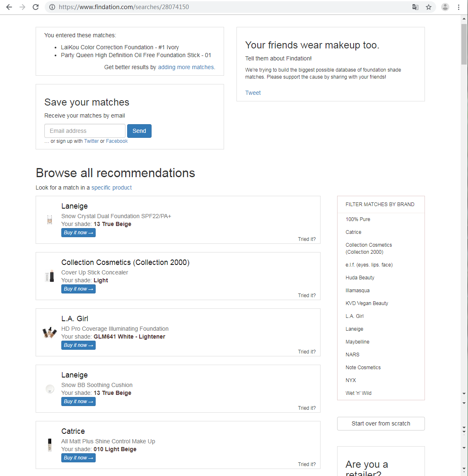468x476 pixels.
Task: Click Tried it? on Catrice card
Action: pyautogui.click(x=307, y=464)
